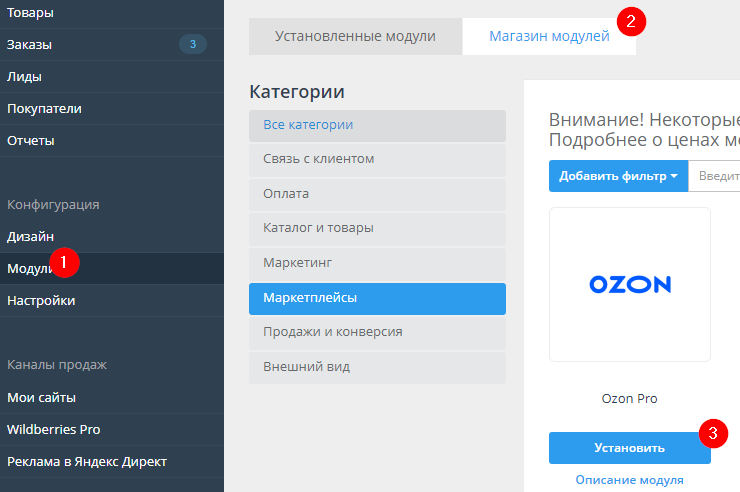Viewport: 740px width, 492px height.
Task: Open Реклама в Яндекс Директ
Action: pyautogui.click(x=111, y=462)
